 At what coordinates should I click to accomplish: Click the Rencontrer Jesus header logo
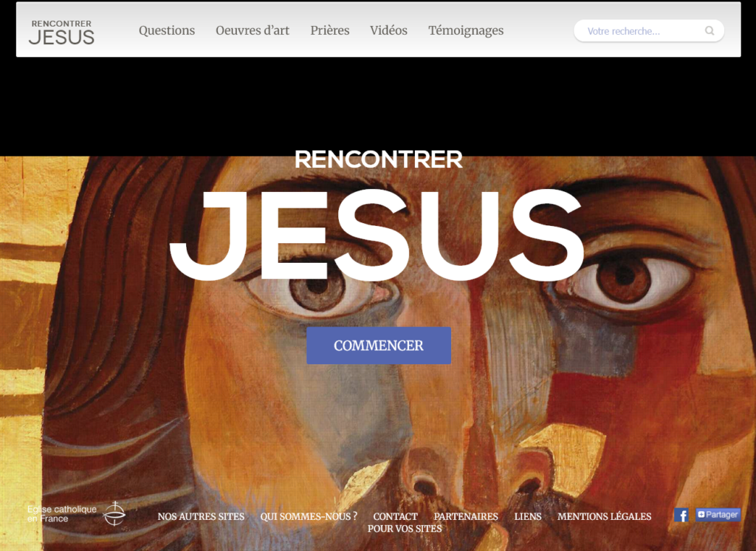(62, 32)
